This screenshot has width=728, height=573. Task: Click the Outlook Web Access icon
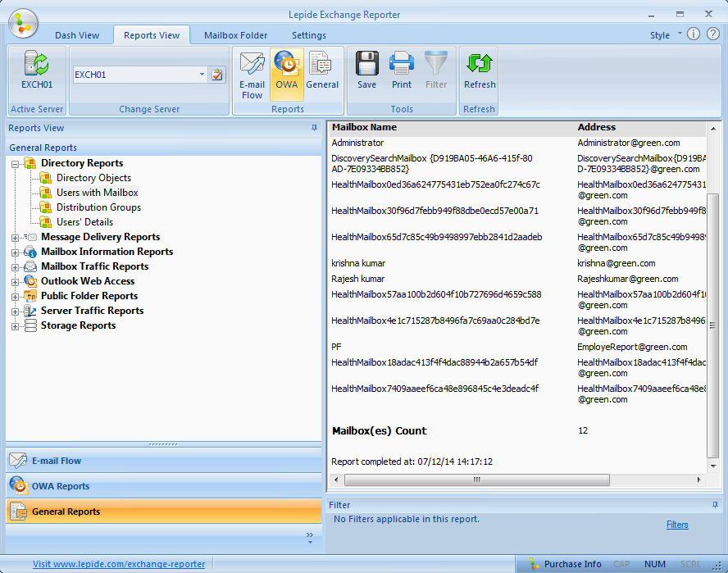click(x=30, y=281)
